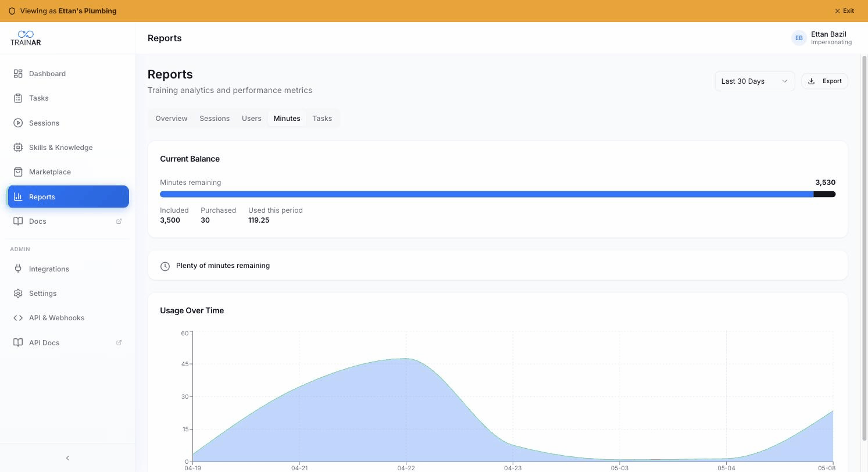The width and height of the screenshot is (868, 472).
Task: Open Dashboard in the sidebar
Action: point(68,74)
